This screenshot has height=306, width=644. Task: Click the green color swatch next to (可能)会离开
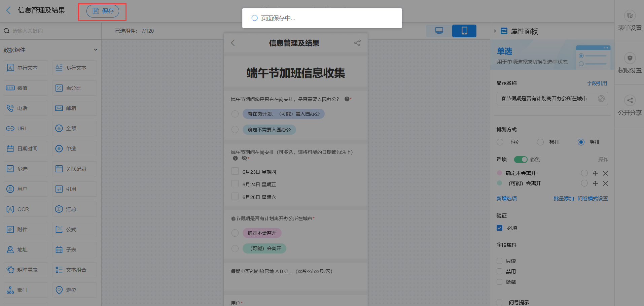point(500,183)
